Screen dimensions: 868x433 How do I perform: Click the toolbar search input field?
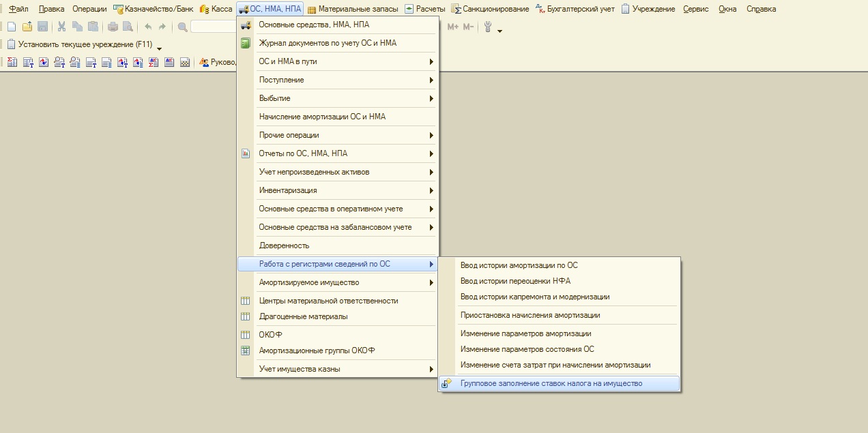click(213, 27)
